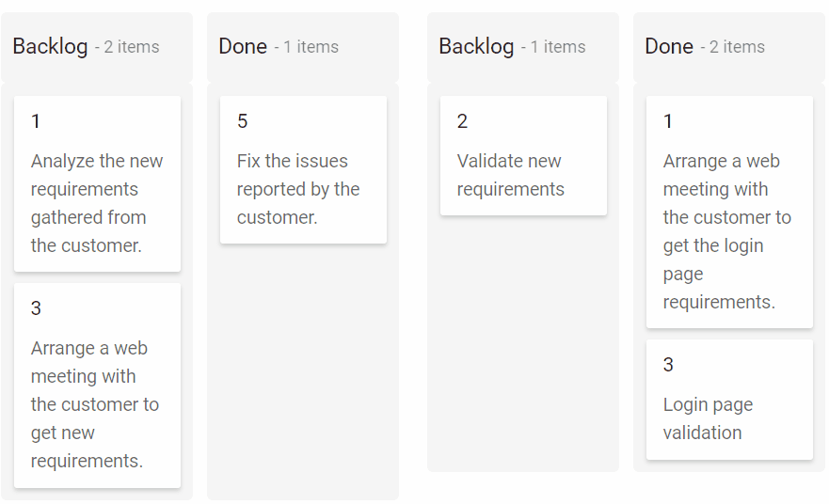Click the Done header showing 2 items
The height and width of the screenshot is (504, 829).
point(669,46)
